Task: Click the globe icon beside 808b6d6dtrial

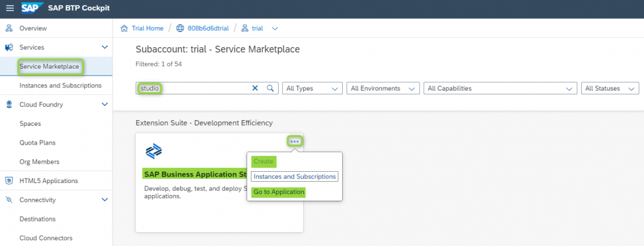Action: (x=180, y=28)
